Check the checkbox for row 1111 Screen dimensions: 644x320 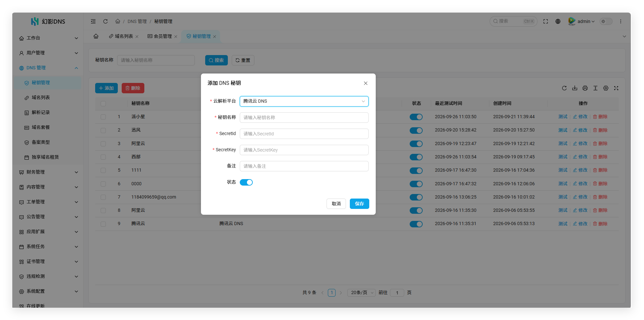click(x=103, y=170)
